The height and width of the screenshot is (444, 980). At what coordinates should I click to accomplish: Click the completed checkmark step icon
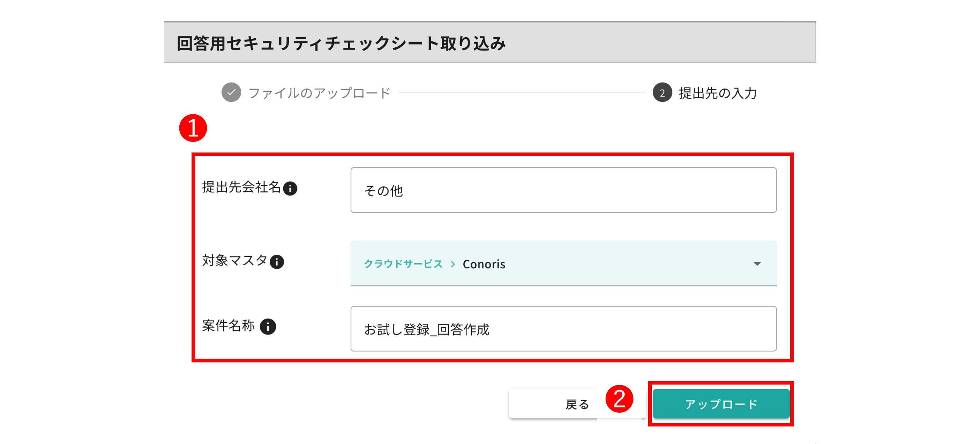click(231, 92)
